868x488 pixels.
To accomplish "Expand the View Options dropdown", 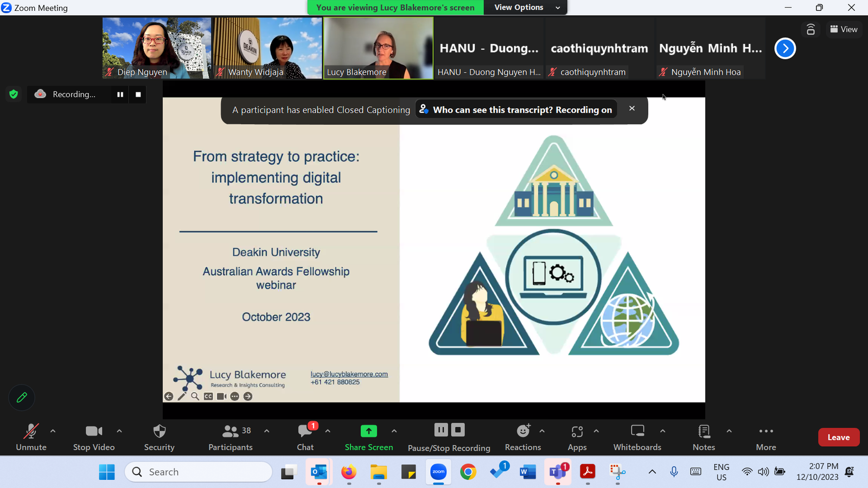I will (526, 8).
